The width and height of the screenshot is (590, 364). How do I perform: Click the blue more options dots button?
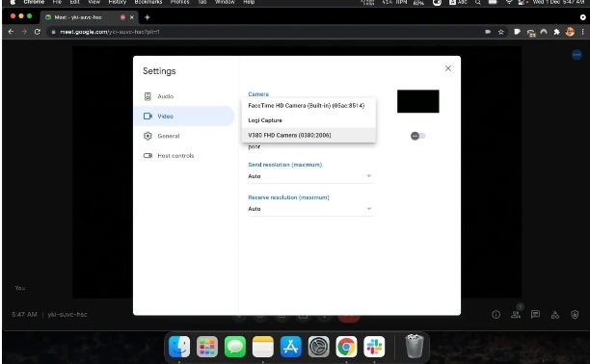[577, 55]
